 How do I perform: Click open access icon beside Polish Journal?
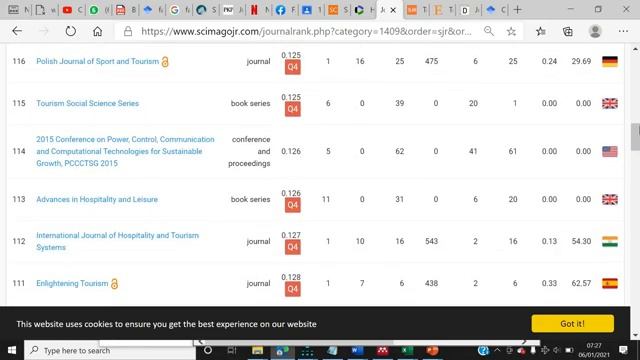coord(165,62)
